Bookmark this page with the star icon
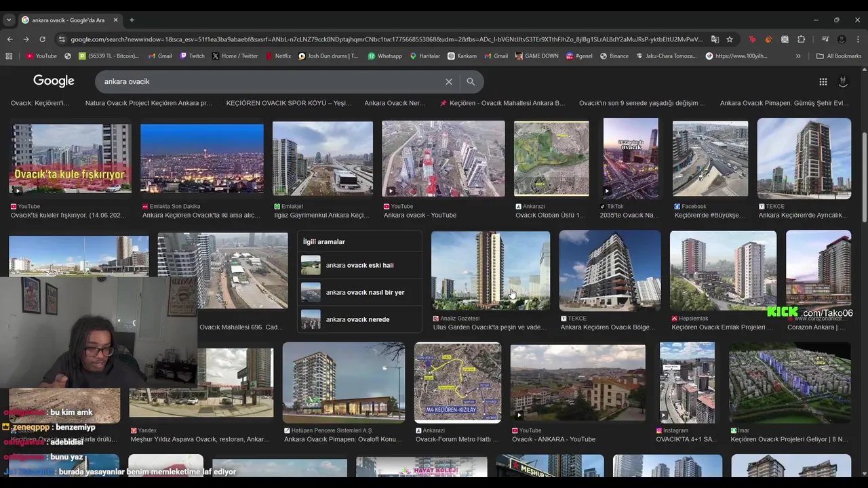The image size is (868, 488). (x=730, y=39)
